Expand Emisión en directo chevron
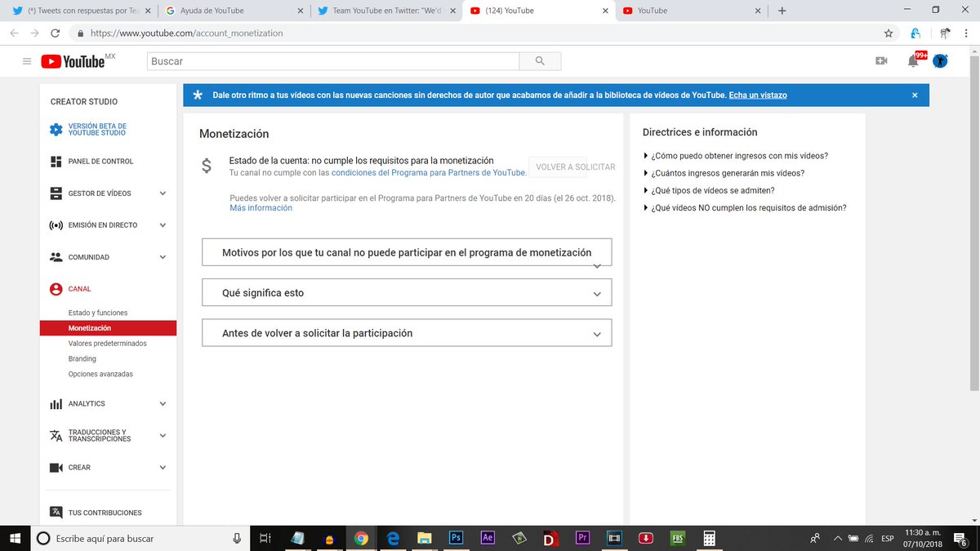980x551 pixels. click(163, 225)
